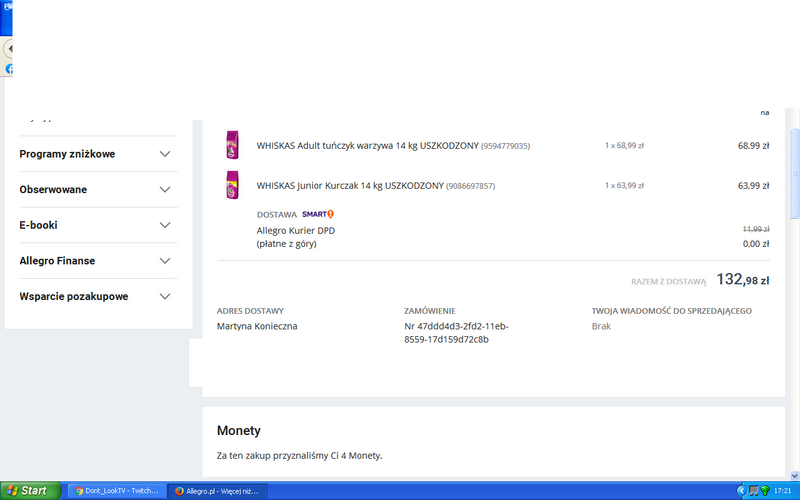Viewport: 800px width, 500px height.
Task: Expand the E-booki sidebar section
Action: click(98, 225)
